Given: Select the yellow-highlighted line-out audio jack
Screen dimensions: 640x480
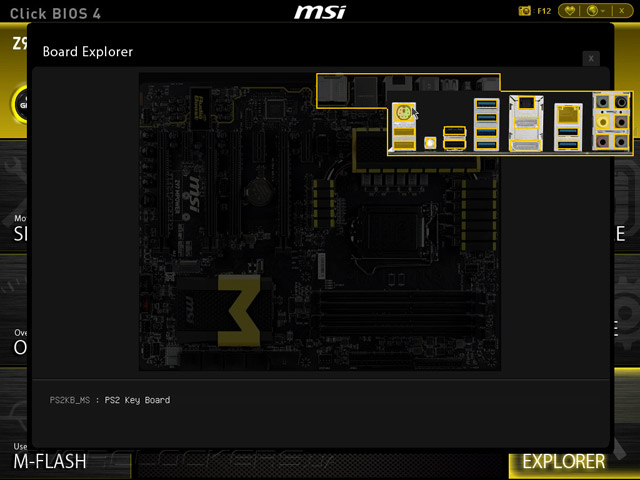Looking at the screenshot, I should click(602, 122).
